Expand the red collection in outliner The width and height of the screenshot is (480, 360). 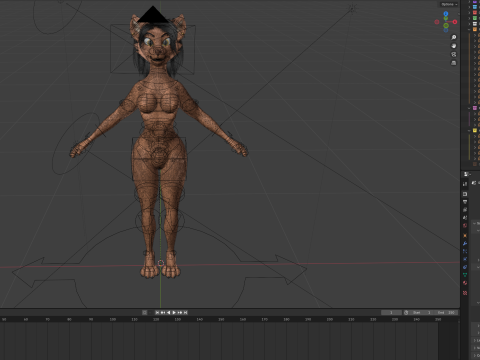[x=469, y=13]
